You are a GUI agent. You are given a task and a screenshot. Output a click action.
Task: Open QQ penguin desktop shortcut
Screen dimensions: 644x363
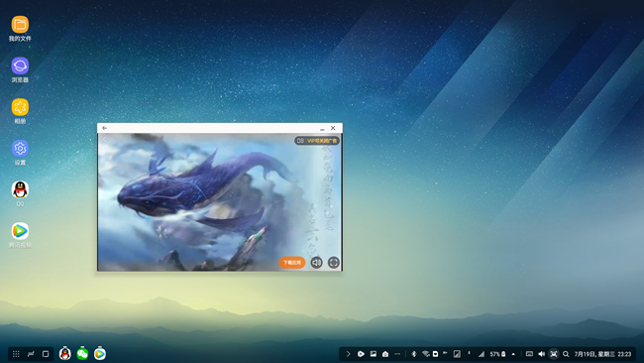point(20,189)
